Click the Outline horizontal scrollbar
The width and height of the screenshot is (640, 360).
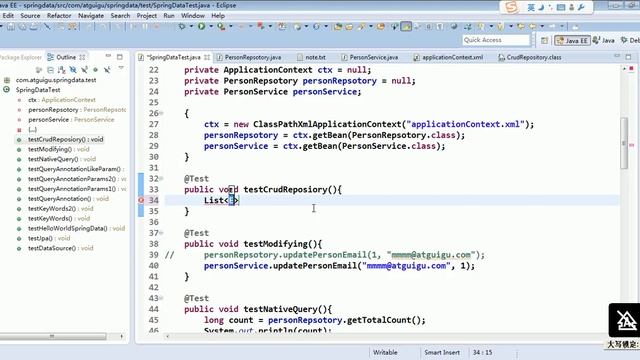point(53,336)
